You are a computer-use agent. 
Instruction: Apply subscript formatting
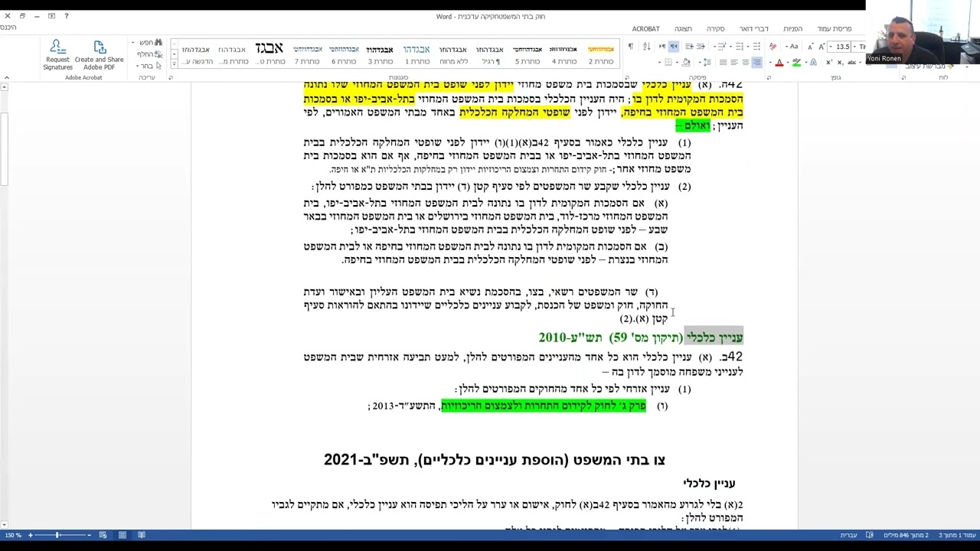(x=841, y=62)
